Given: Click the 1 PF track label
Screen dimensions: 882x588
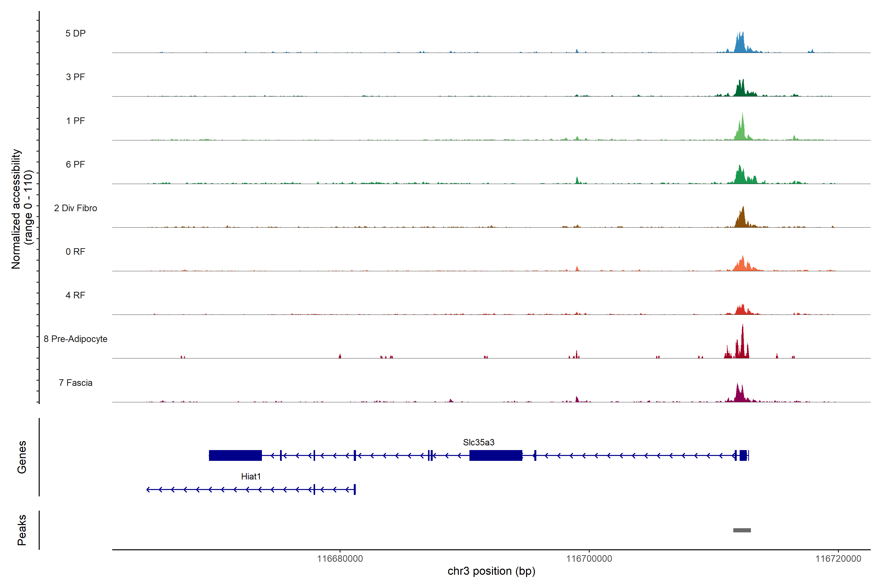Looking at the screenshot, I should pyautogui.click(x=75, y=121).
